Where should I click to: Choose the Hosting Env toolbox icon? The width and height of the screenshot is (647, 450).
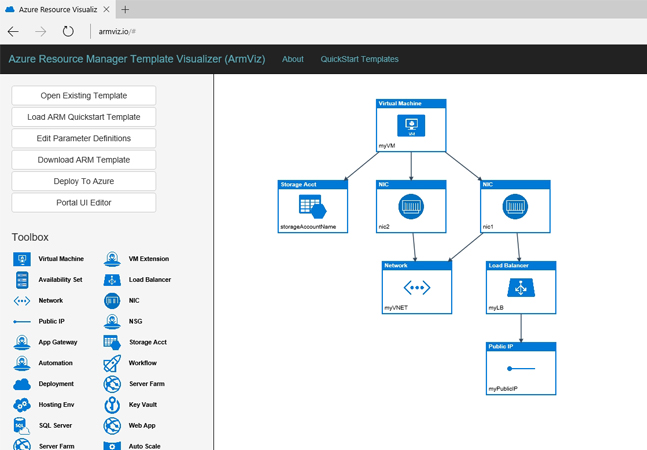tap(22, 405)
